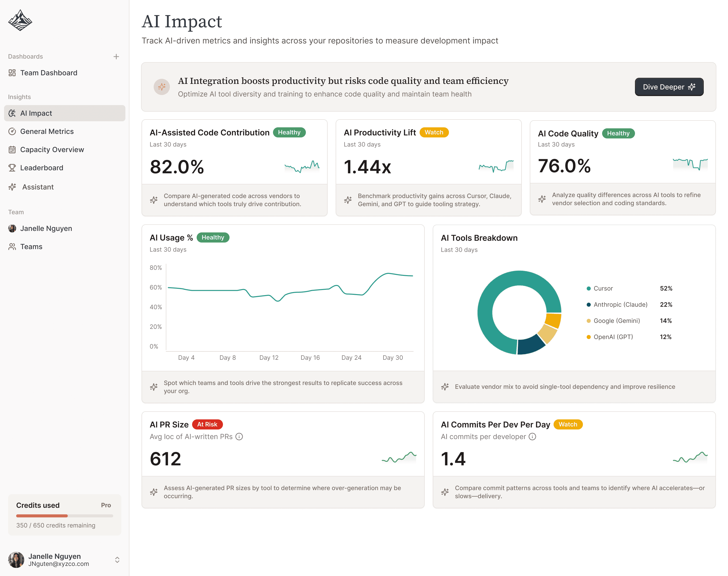Launch the Assistant sparkle icon
Image resolution: width=728 pixels, height=576 pixels.
click(x=12, y=187)
